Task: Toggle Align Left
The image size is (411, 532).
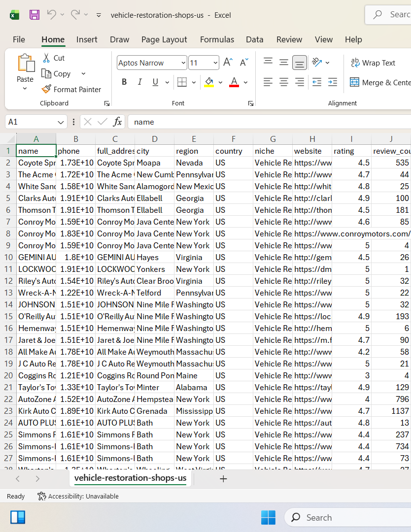Action: pos(268,82)
